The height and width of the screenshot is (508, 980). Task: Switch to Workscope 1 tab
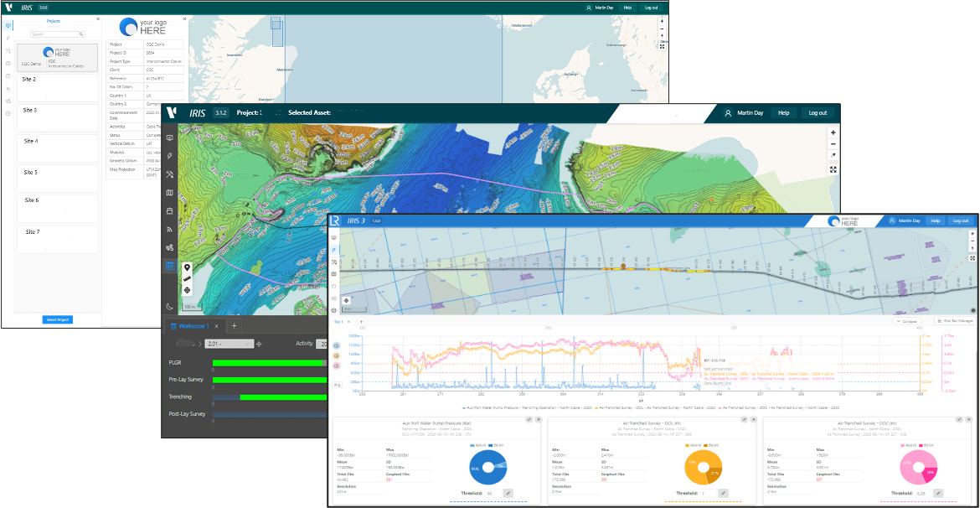tap(192, 326)
